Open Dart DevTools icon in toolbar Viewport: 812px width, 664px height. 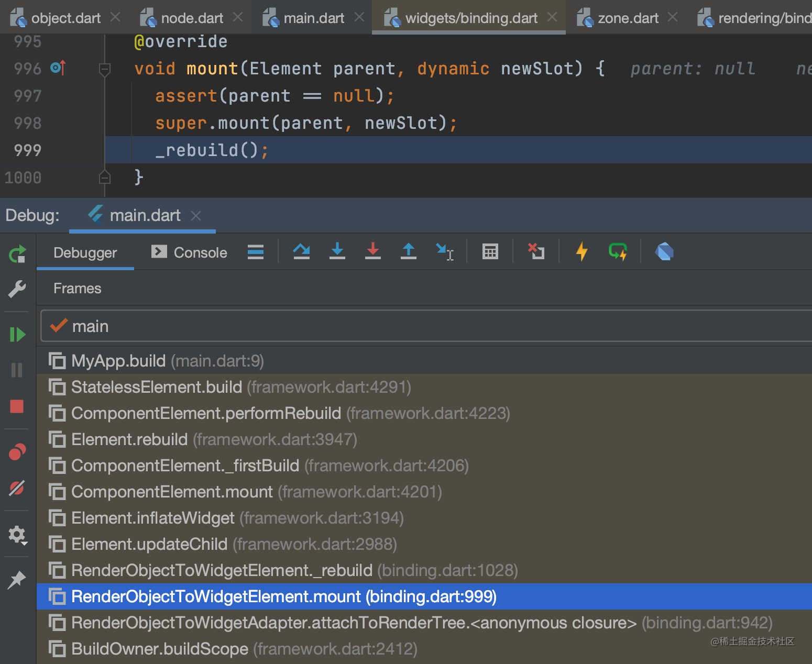pyautogui.click(x=664, y=252)
